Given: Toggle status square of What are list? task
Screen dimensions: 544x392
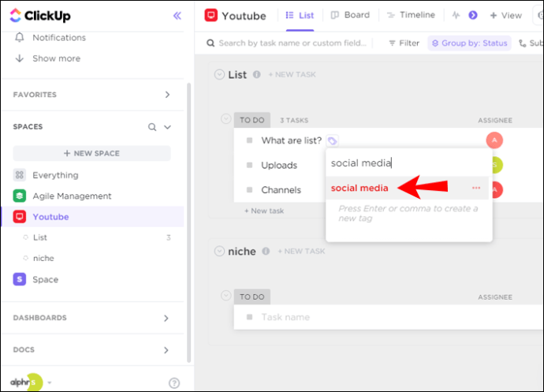Looking at the screenshot, I should tap(249, 140).
